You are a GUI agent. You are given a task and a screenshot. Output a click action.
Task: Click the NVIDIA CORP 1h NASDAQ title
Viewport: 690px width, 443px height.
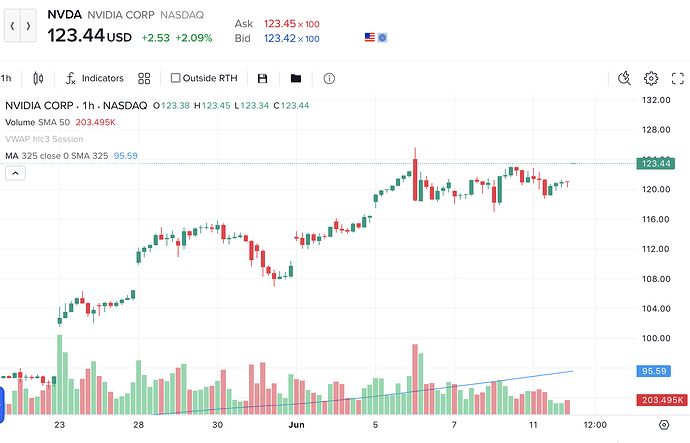pyautogui.click(x=76, y=106)
